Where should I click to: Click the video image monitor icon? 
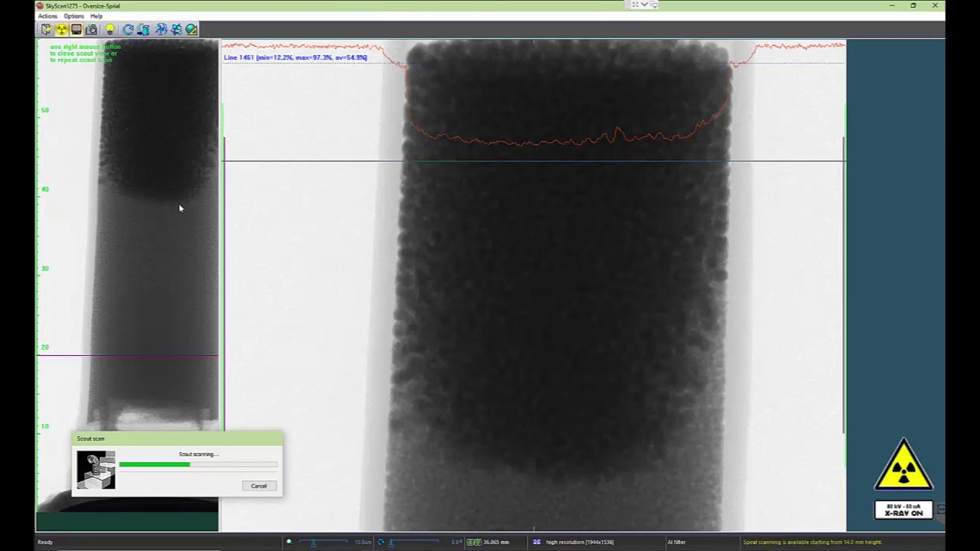tap(76, 30)
